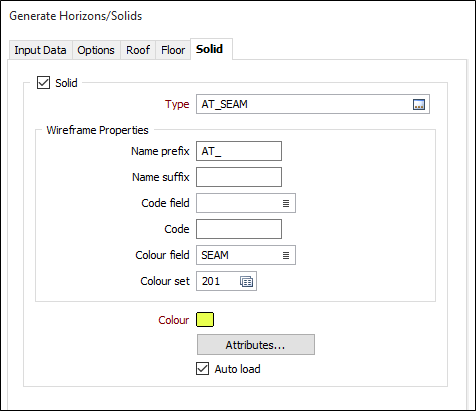Open the Type browse ellipsis icon
This screenshot has width=476, height=411.
coord(419,105)
